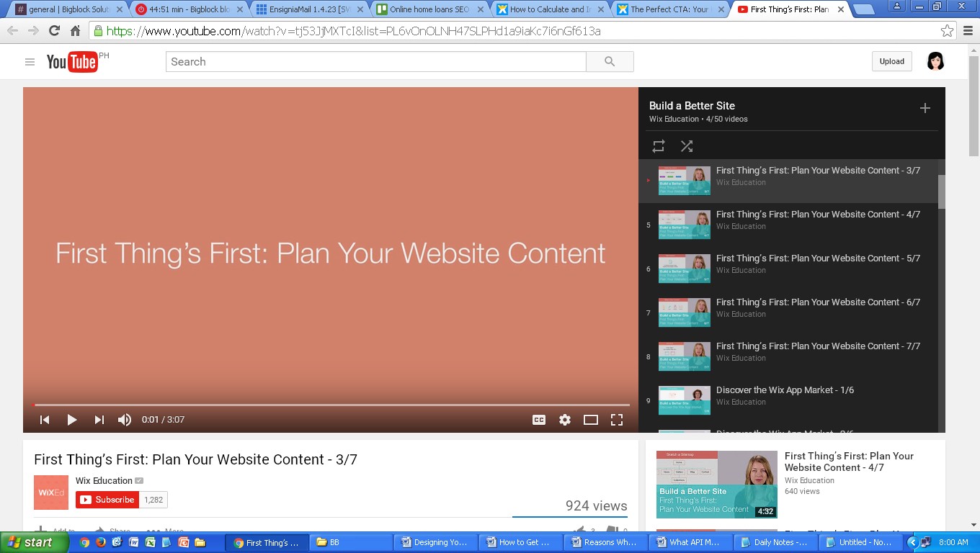Open a new Chrome tab
Image resolution: width=980 pixels, height=553 pixels.
[x=863, y=9]
